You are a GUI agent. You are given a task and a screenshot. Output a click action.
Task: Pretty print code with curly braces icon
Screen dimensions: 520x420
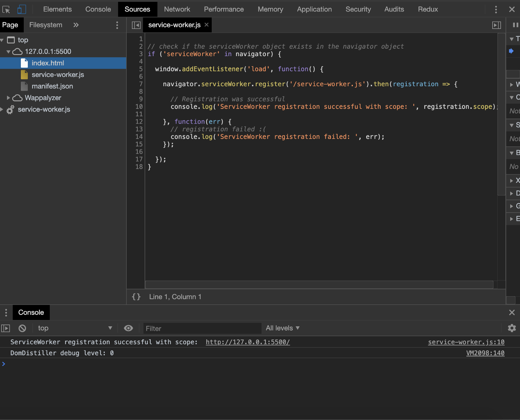[136, 297]
